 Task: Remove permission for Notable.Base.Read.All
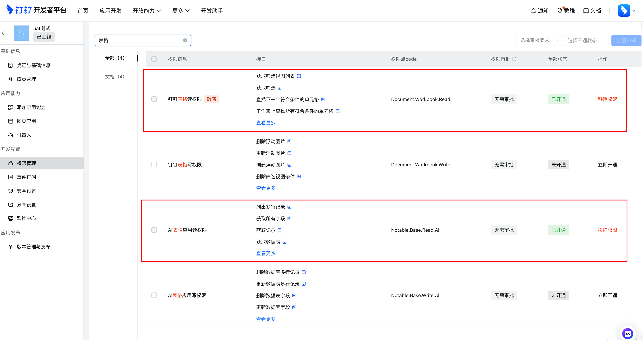[x=607, y=230]
